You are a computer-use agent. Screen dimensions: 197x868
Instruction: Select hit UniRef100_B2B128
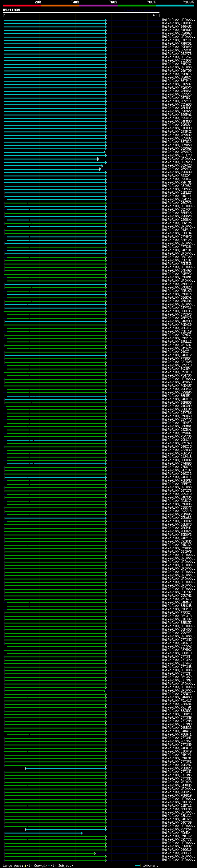(x=177, y=240)
